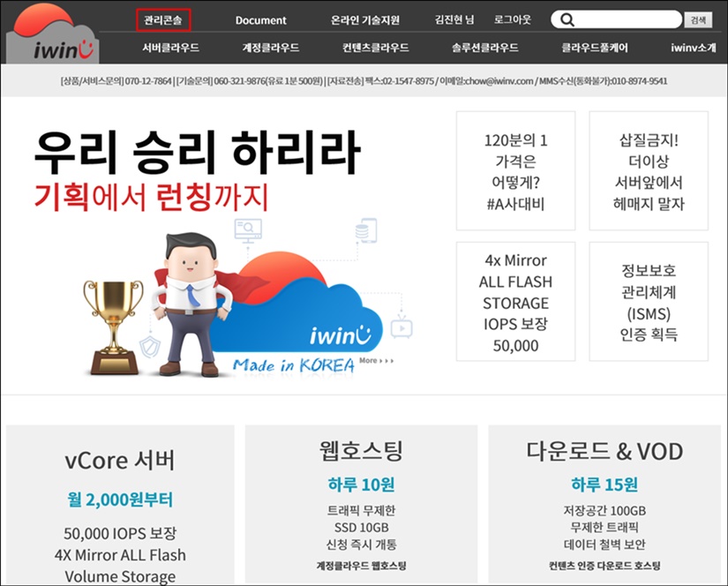The width and height of the screenshot is (728, 586).
Task: Click 4X Mirror ALL Flash text in vCore card
Action: tap(120, 555)
